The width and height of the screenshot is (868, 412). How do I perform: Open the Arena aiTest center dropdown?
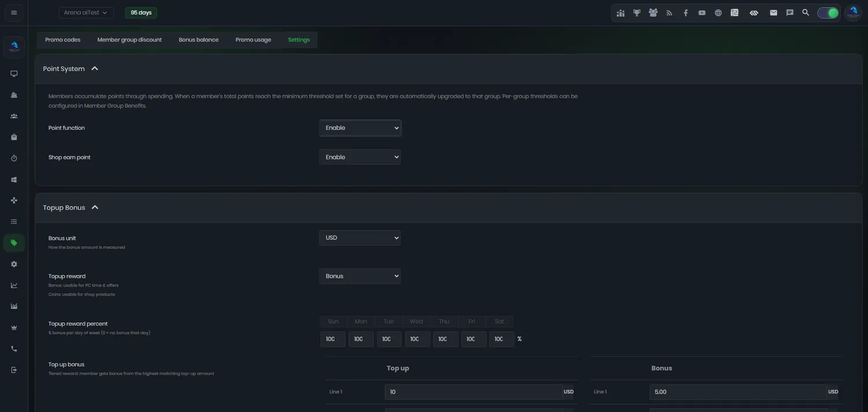(x=86, y=13)
